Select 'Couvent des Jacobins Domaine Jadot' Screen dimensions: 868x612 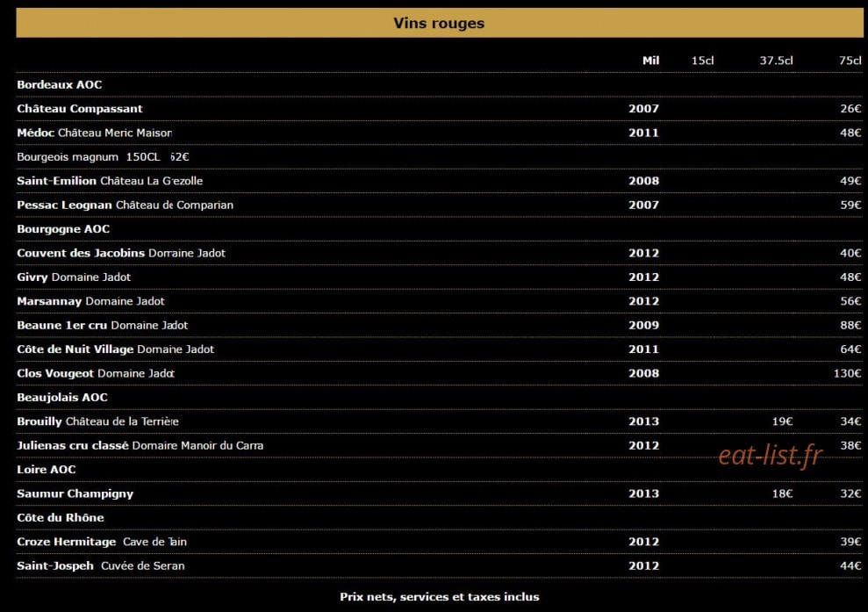point(121,253)
